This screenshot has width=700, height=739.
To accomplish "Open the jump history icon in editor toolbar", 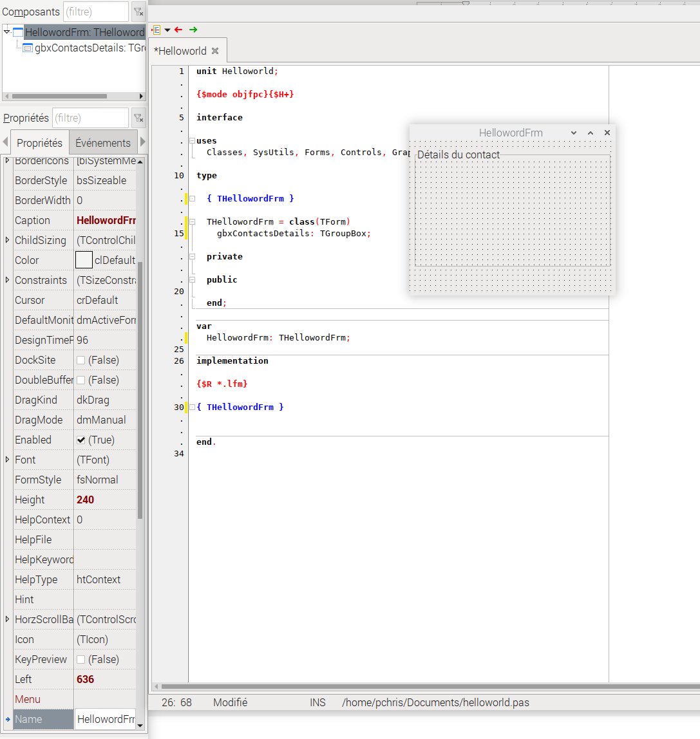I will [156, 30].
